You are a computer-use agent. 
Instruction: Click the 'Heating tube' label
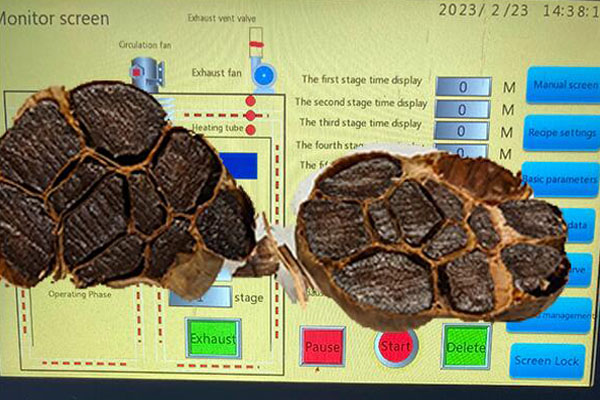point(217,127)
